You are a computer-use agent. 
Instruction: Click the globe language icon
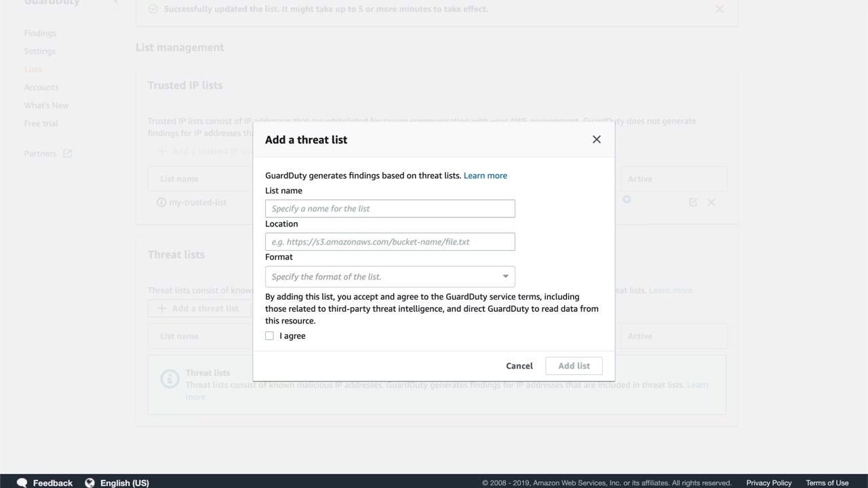click(x=90, y=483)
